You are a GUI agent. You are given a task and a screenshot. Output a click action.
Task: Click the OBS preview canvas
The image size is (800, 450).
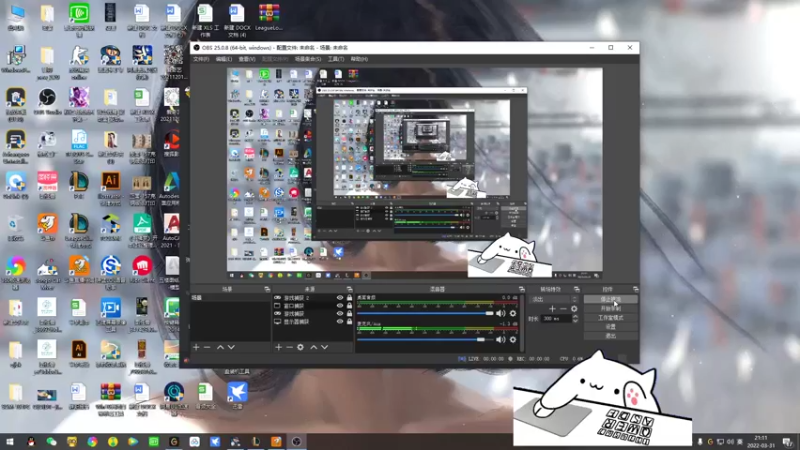coord(414,173)
